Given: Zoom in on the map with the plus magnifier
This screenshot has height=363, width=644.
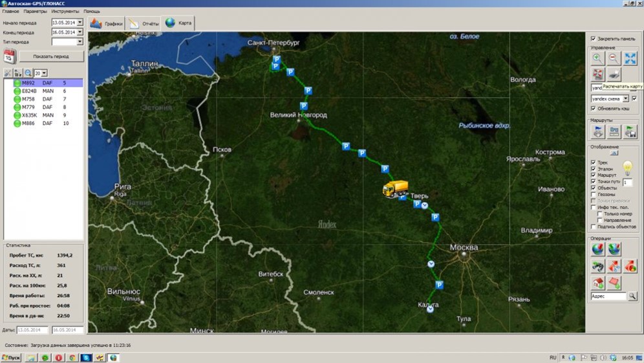Looking at the screenshot, I should (597, 58).
